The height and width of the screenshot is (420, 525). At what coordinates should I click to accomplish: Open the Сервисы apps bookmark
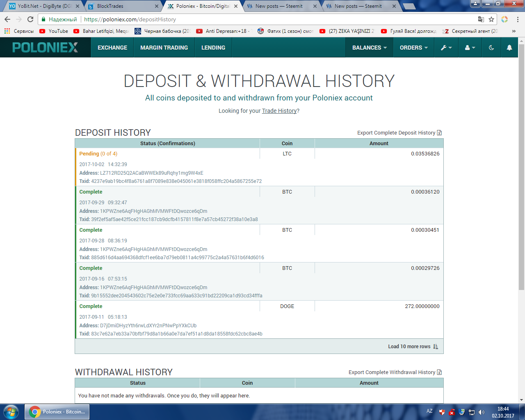19,31
